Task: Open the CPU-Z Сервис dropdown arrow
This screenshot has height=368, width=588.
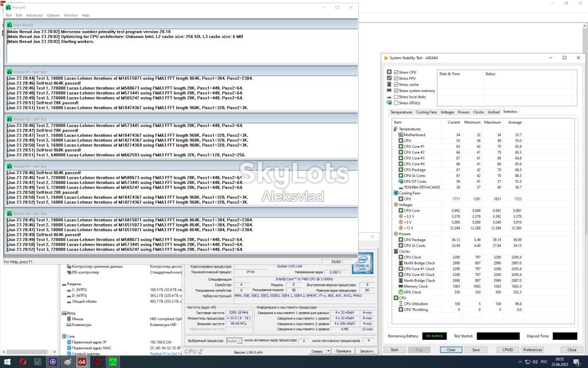Action: click(328, 351)
